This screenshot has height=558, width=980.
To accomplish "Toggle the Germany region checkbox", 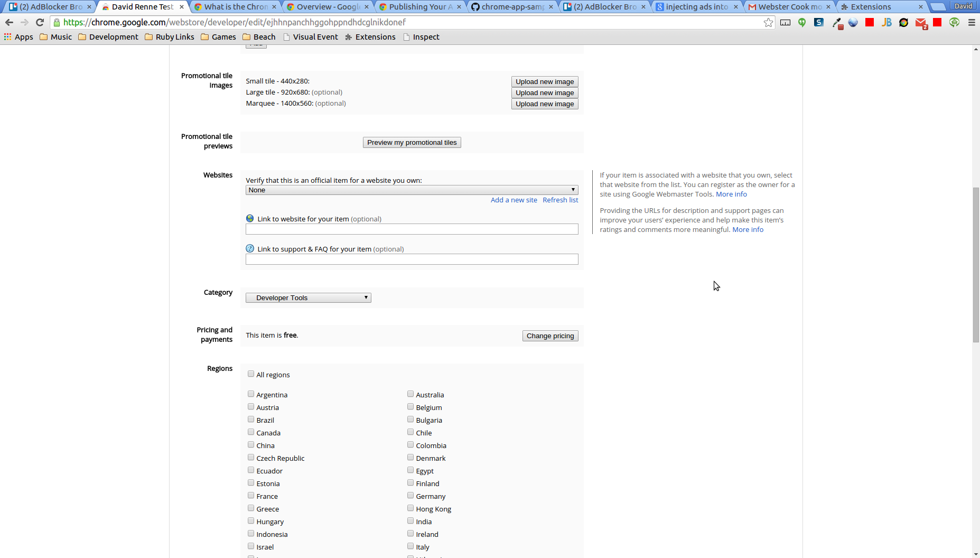I will 410,495.
